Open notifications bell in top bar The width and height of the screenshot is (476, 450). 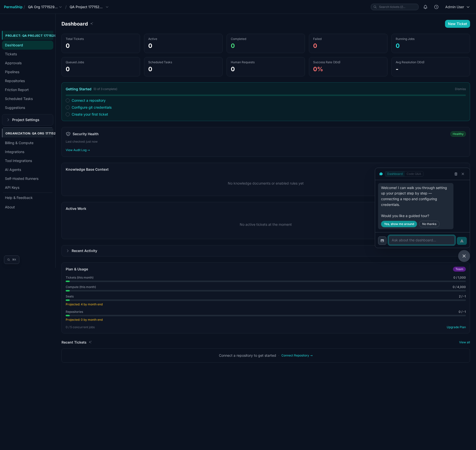coord(425,7)
